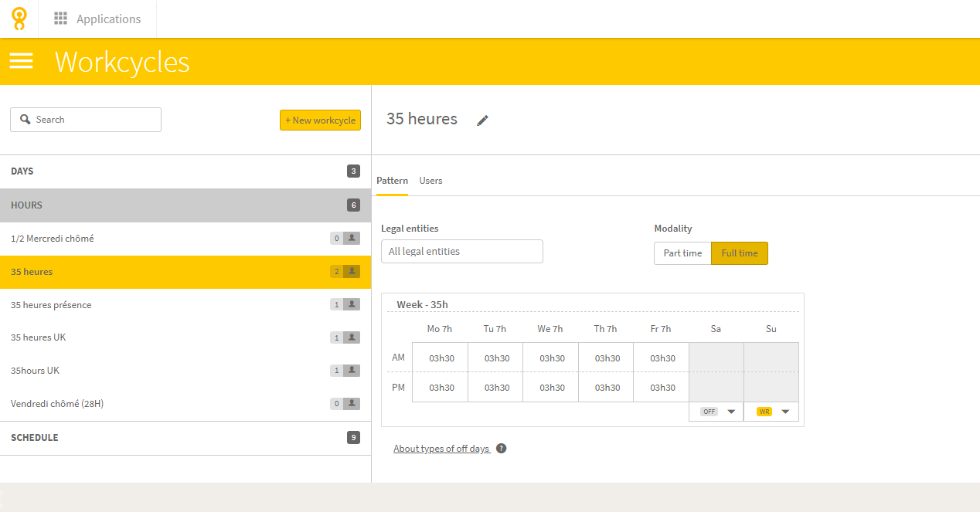
Task: Open the hamburger navigation menu
Action: (21, 61)
